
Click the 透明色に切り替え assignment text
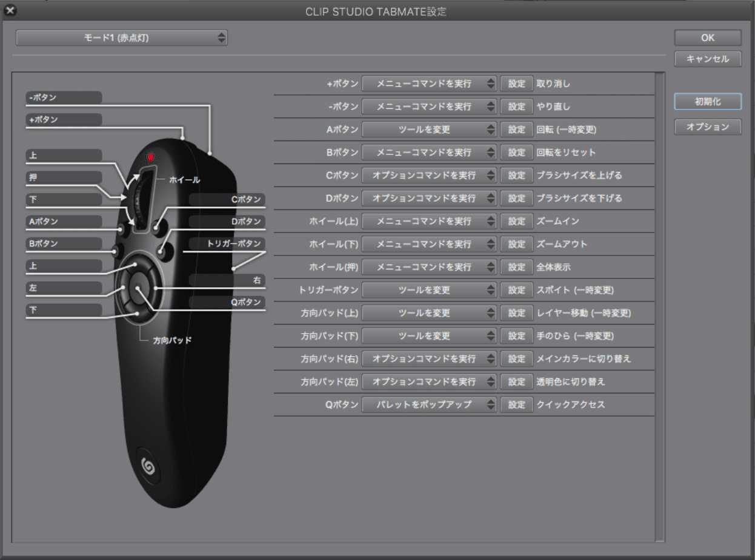[571, 382]
